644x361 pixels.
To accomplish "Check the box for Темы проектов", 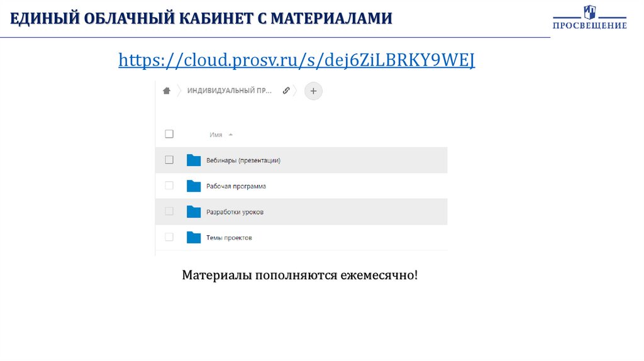I will tap(169, 237).
